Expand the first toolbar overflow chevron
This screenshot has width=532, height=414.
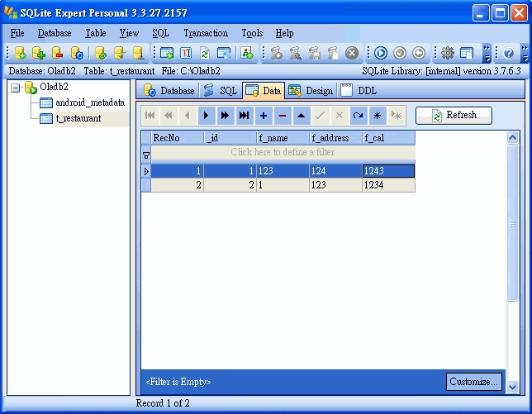coord(487,53)
